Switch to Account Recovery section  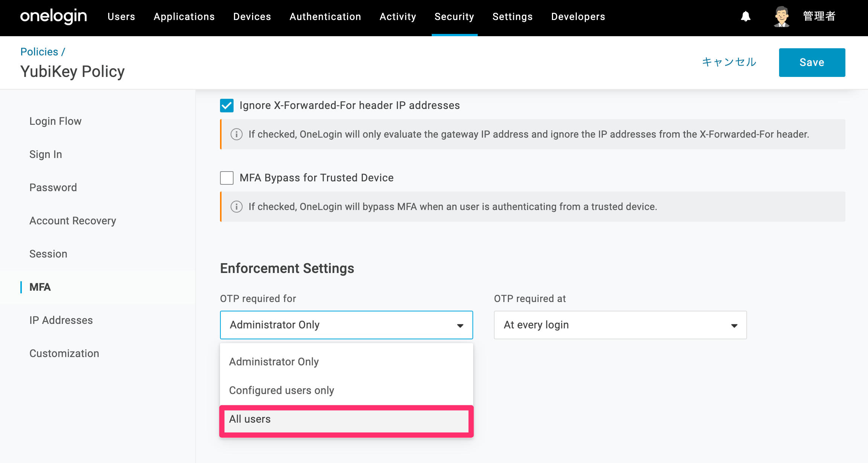pyautogui.click(x=73, y=221)
